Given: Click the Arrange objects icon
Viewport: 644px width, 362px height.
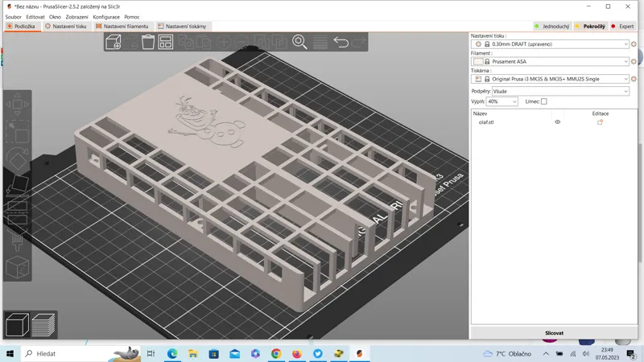Looking at the screenshot, I should (166, 42).
